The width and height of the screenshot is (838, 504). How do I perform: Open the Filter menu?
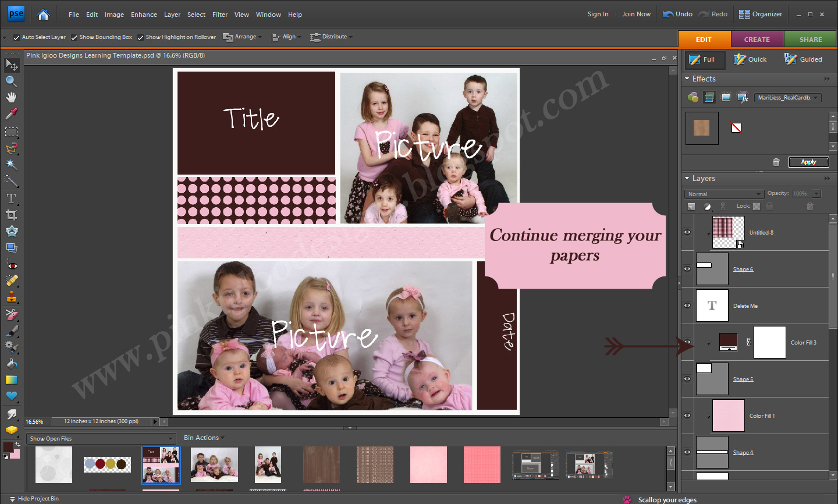coord(220,15)
